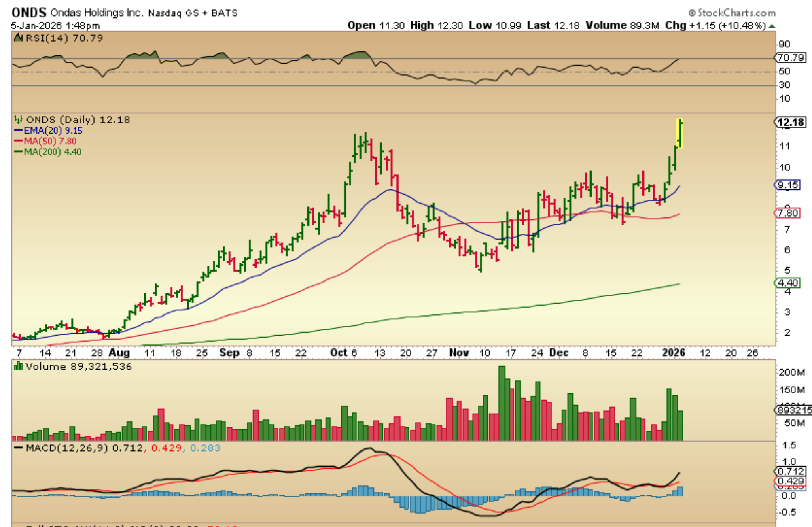Viewport: 812px width, 527px height.
Task: Click the 9.15 EMA axis tag
Action: click(787, 185)
